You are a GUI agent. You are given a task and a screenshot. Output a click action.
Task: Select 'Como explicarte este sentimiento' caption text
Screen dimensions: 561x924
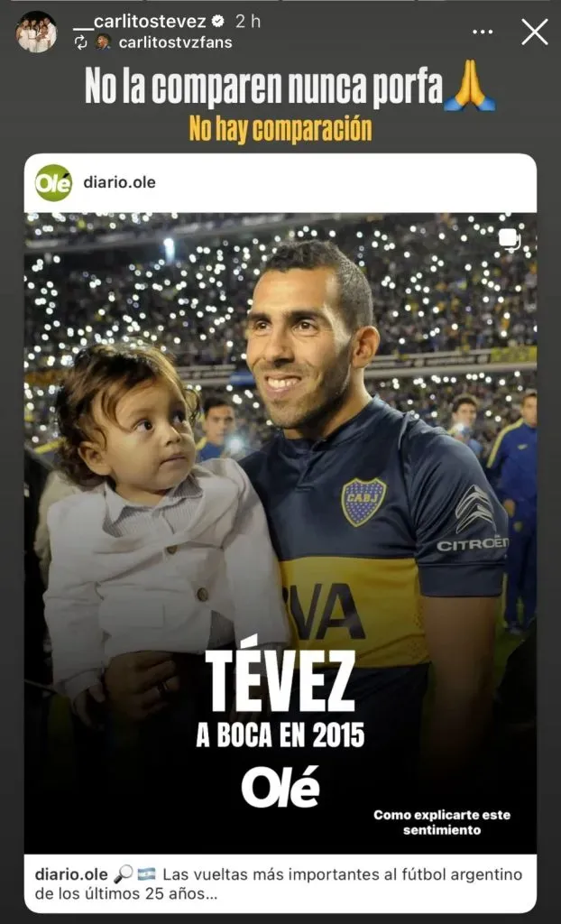(442, 823)
